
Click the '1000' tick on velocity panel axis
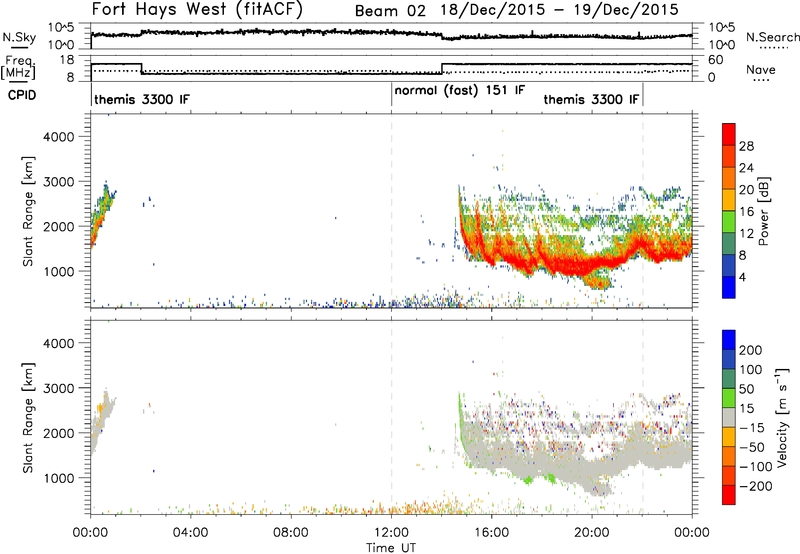coord(58,478)
